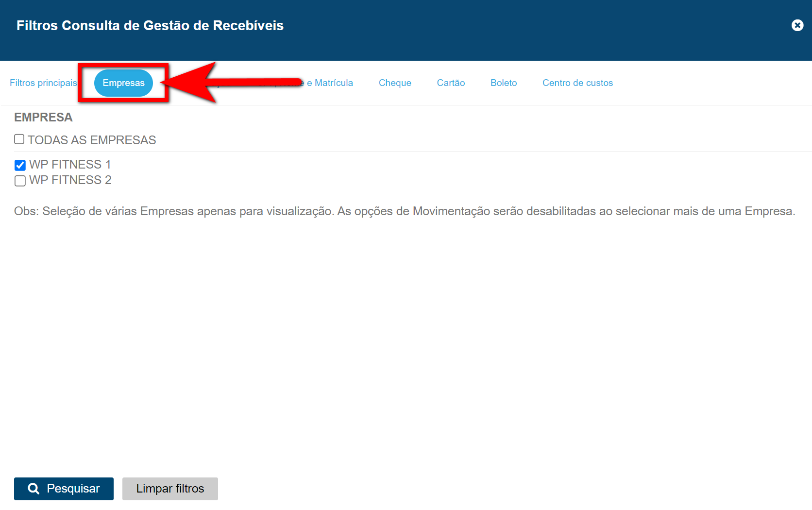The image size is (812, 510).
Task: Switch to the Cheque tab
Action: click(395, 83)
